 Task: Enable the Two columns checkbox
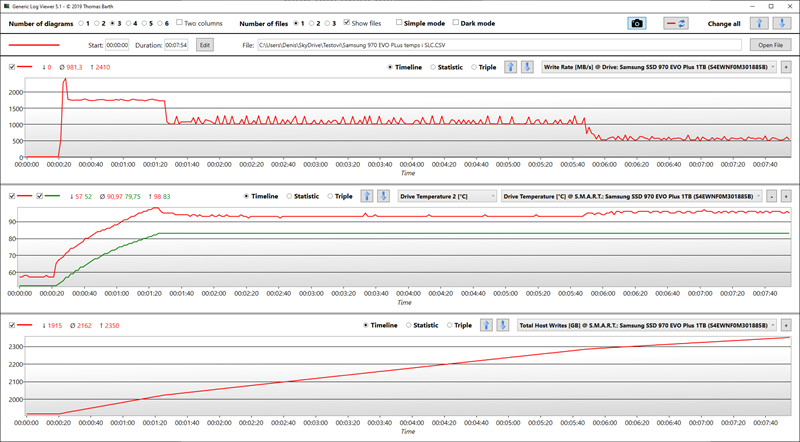[177, 22]
